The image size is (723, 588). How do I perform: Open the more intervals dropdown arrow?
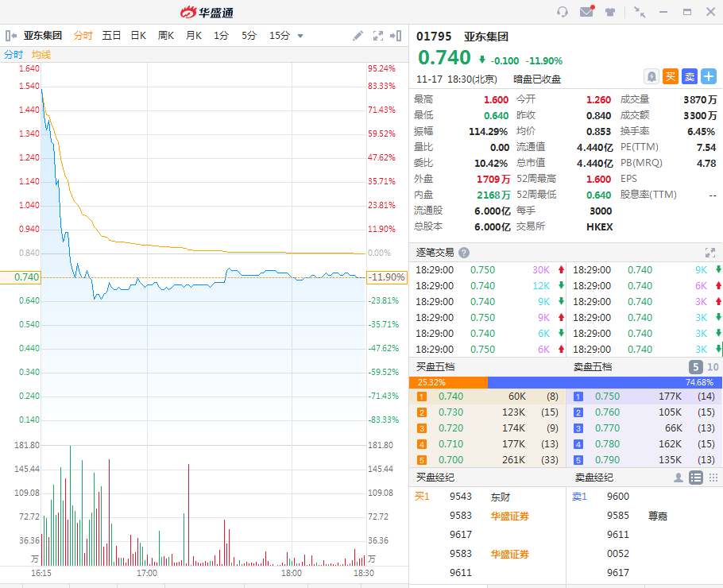click(300, 36)
